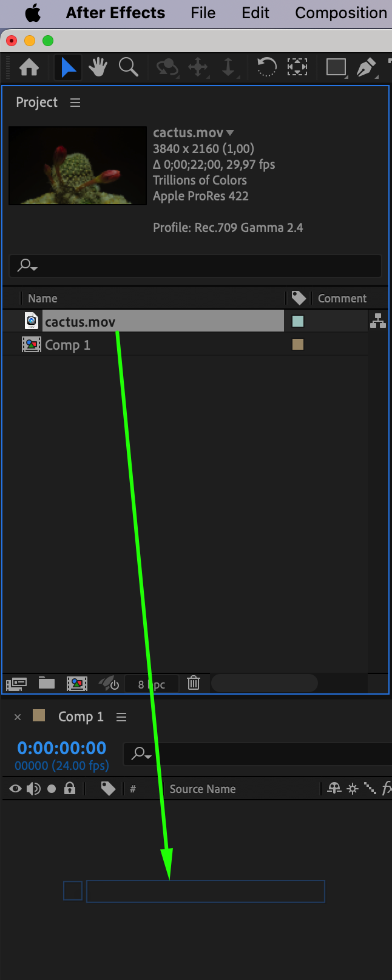Toggle the video eye column header
This screenshot has width=392, height=980.
(x=15, y=789)
